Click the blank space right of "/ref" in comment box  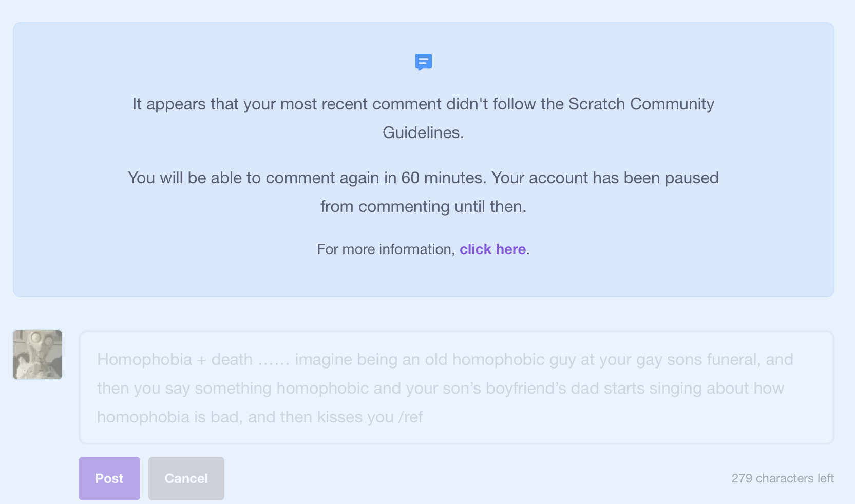[616, 417]
